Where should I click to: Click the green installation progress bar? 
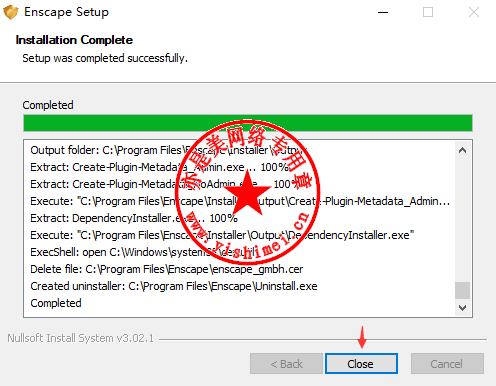coord(248,123)
